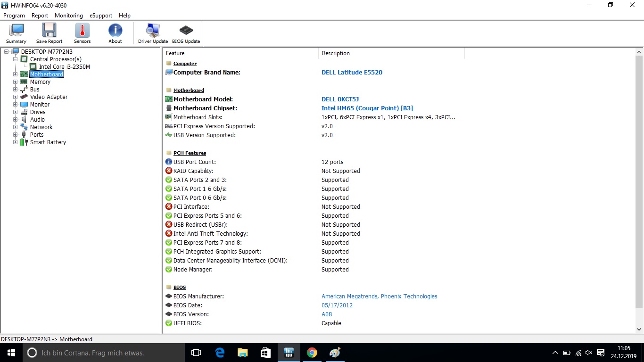Open Google Chrome from taskbar
Viewport: 644px width, 362px height.
pos(312,353)
